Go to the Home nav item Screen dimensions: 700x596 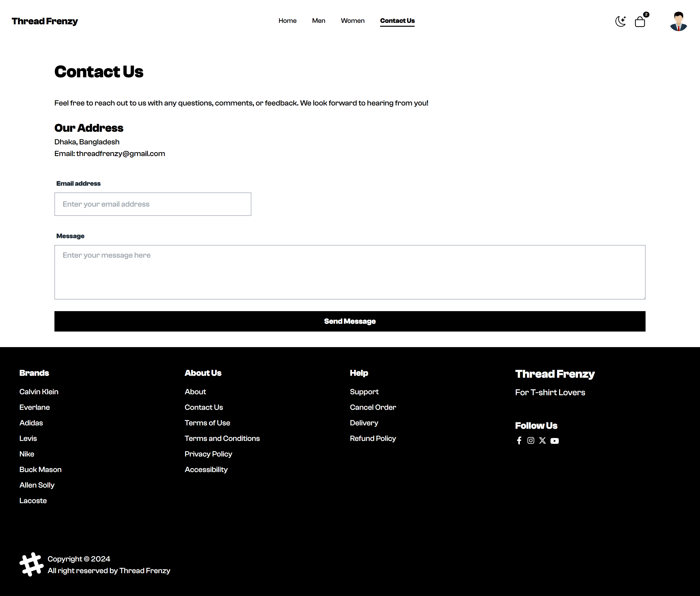(288, 21)
